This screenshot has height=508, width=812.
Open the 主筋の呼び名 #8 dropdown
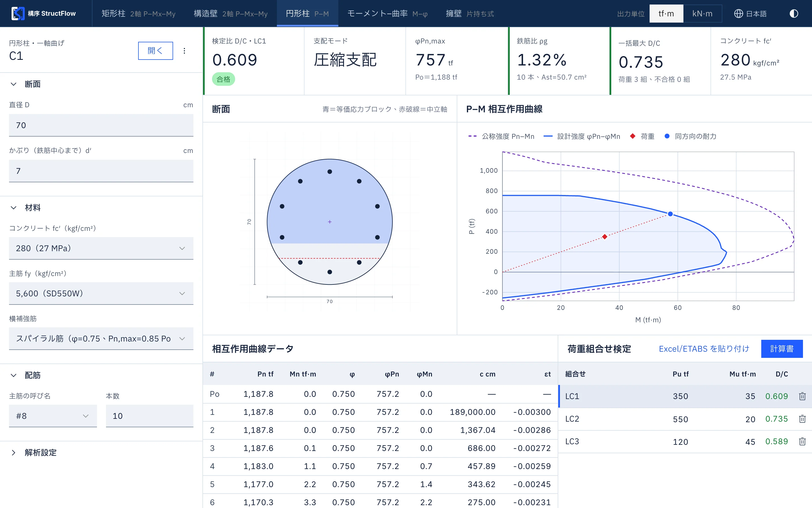[x=53, y=416]
